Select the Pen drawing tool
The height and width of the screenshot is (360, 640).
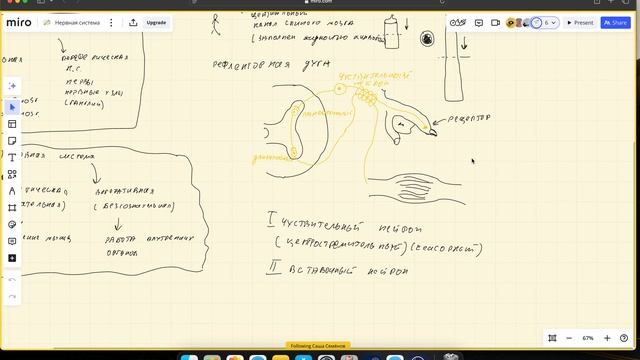point(12,191)
